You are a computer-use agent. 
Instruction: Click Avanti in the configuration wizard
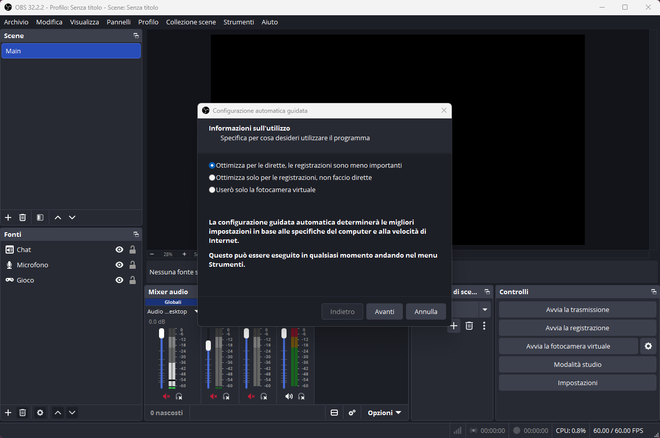[384, 312]
